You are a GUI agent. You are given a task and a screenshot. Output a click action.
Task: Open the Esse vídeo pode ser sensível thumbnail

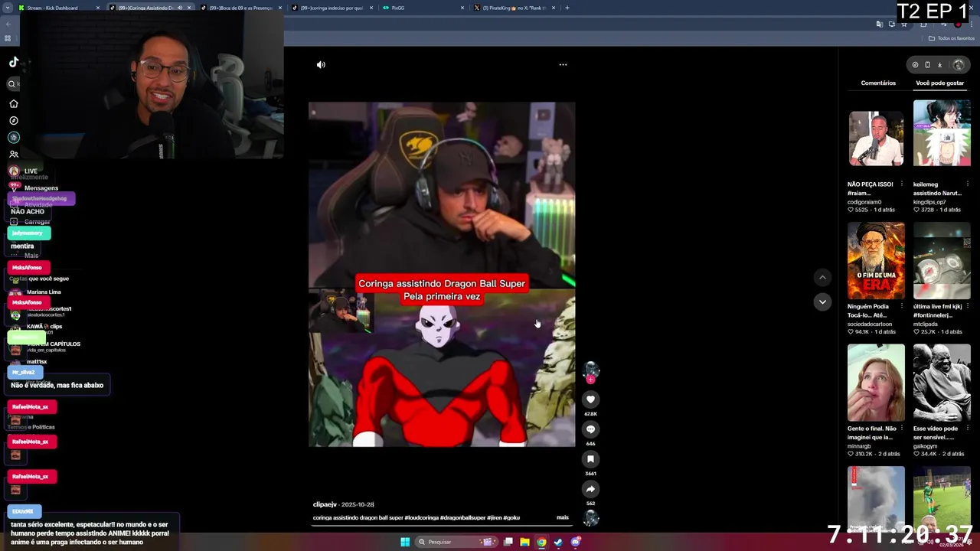[x=941, y=383]
